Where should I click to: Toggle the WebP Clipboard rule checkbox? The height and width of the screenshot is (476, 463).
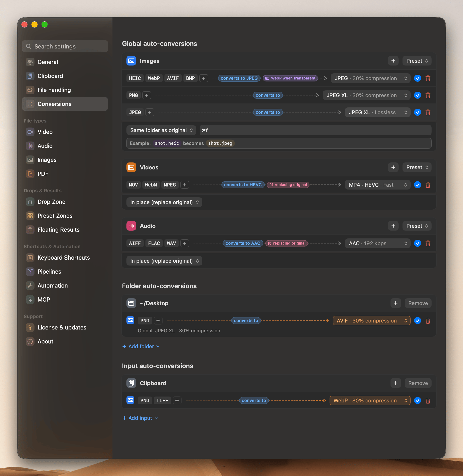coord(417,400)
